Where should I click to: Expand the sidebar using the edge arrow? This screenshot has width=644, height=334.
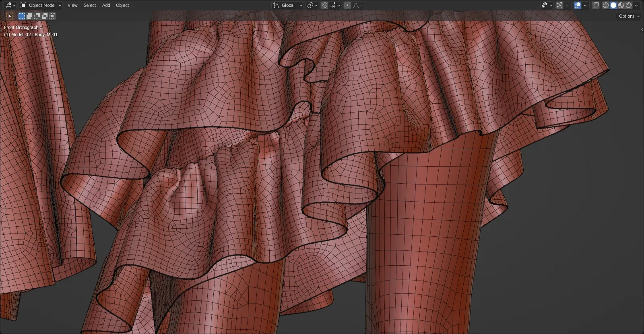pos(642,29)
